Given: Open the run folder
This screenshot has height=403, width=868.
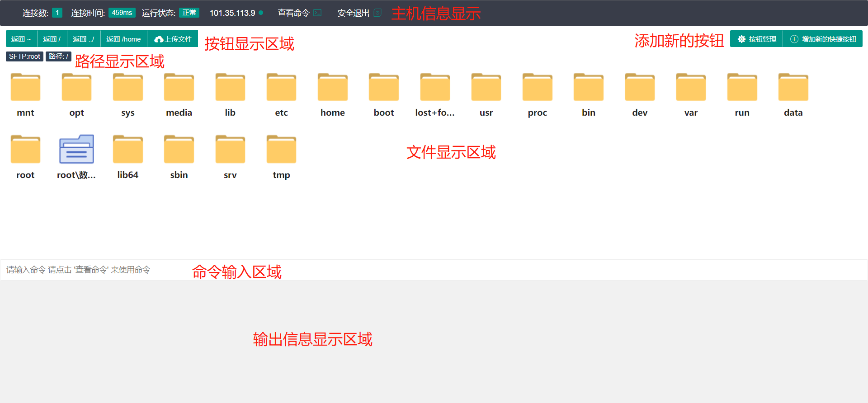Looking at the screenshot, I should pyautogui.click(x=742, y=87).
